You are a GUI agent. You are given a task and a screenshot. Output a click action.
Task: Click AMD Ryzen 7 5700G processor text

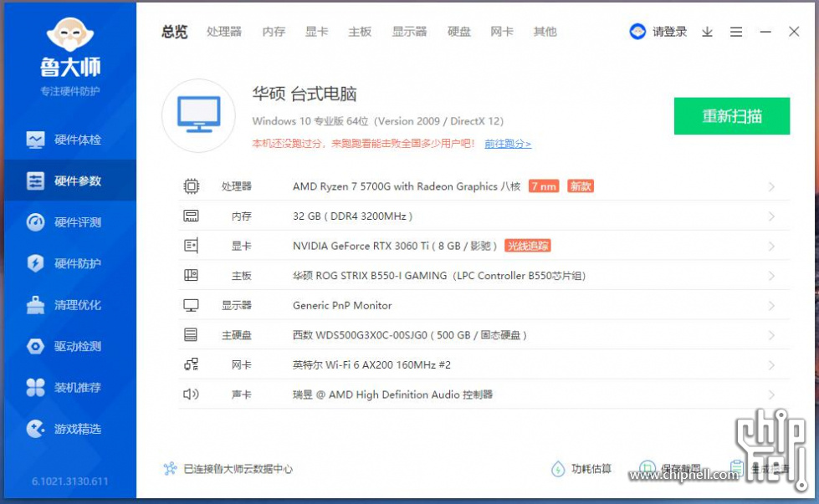(407, 186)
